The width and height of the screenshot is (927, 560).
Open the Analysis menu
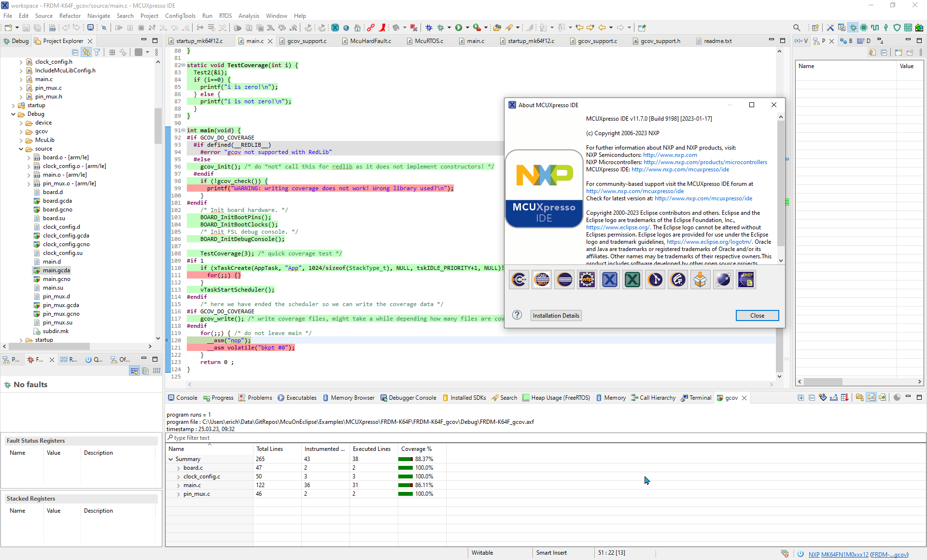(249, 15)
